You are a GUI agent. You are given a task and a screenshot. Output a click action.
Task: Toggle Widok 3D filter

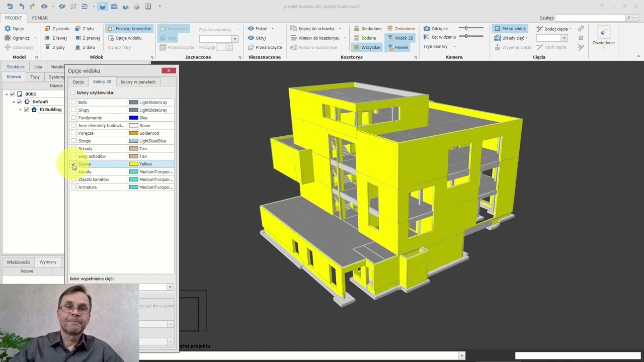(400, 38)
